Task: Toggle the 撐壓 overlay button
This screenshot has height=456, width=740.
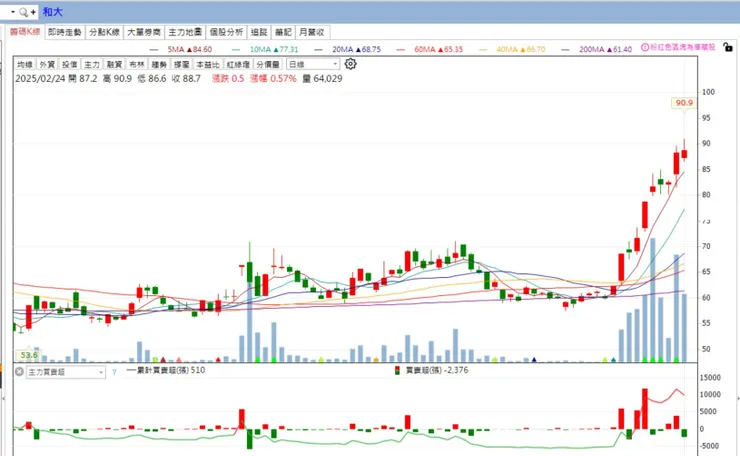Action: pyautogui.click(x=182, y=64)
